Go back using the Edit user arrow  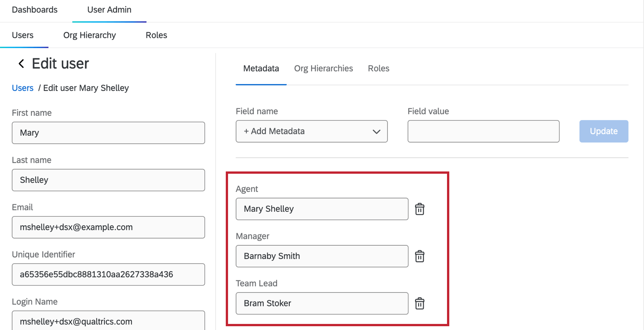(22, 64)
